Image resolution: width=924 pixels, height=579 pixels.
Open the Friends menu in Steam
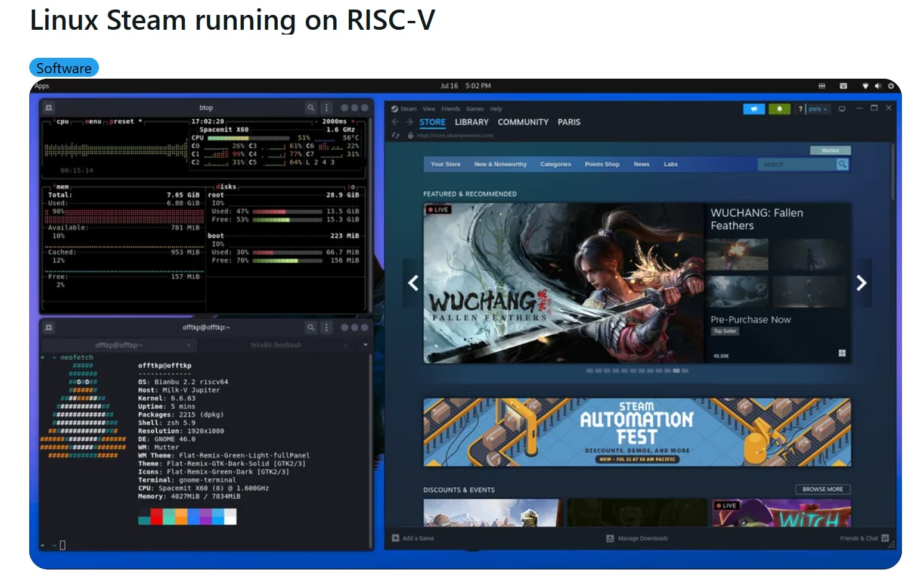pyautogui.click(x=450, y=109)
